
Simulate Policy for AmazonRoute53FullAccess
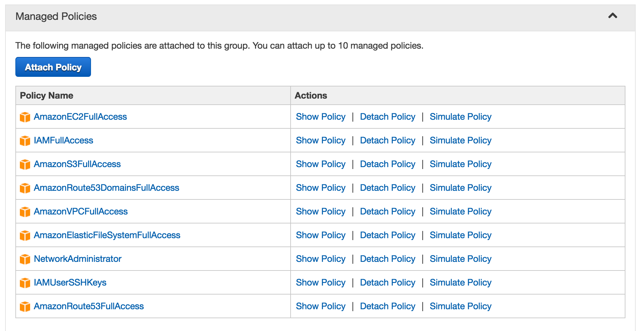coord(460,306)
